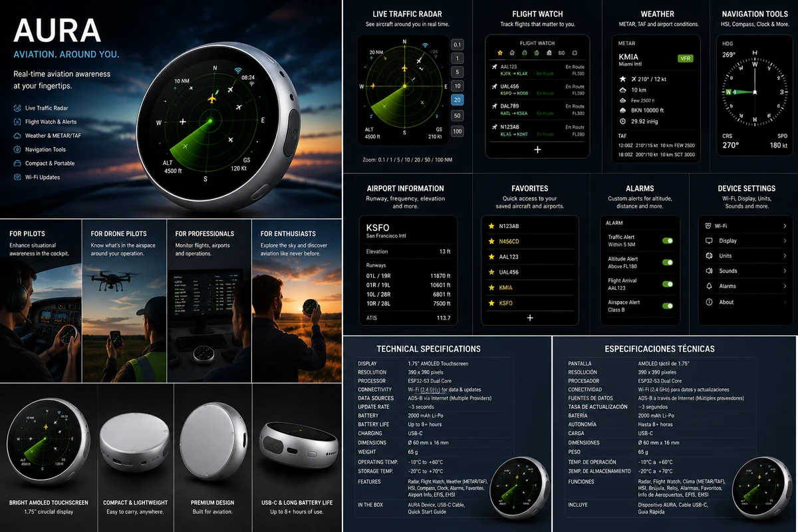Select the highlighted 20 NM radar zoom option

457,101
